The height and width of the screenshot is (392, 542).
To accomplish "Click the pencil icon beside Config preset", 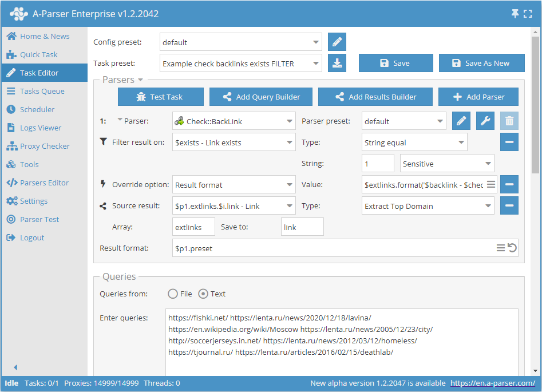I will click(x=337, y=42).
